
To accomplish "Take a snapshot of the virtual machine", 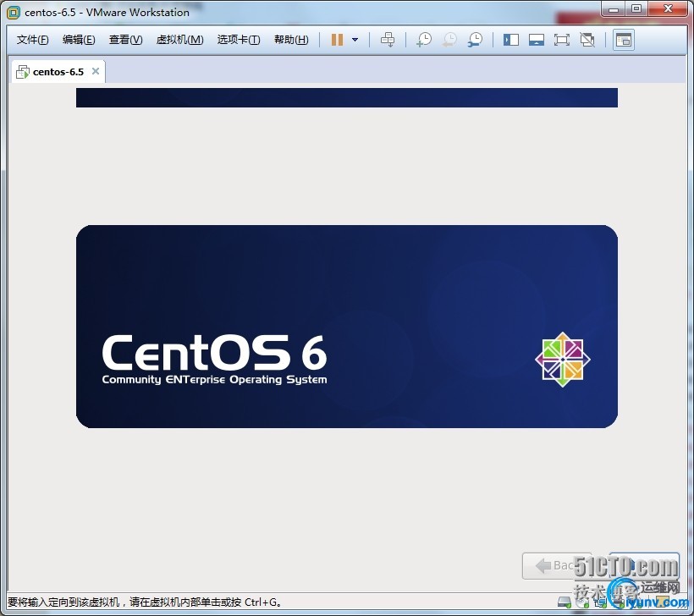I will [x=423, y=40].
